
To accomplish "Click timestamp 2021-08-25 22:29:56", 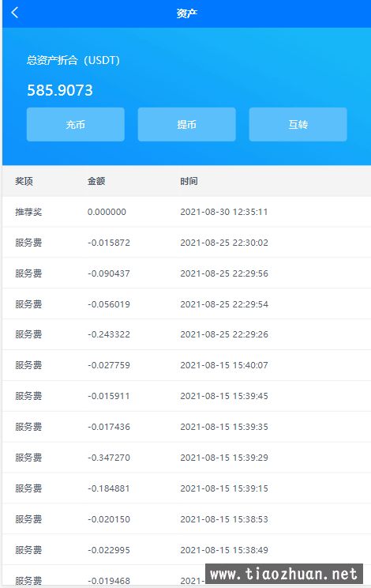I will tap(224, 273).
